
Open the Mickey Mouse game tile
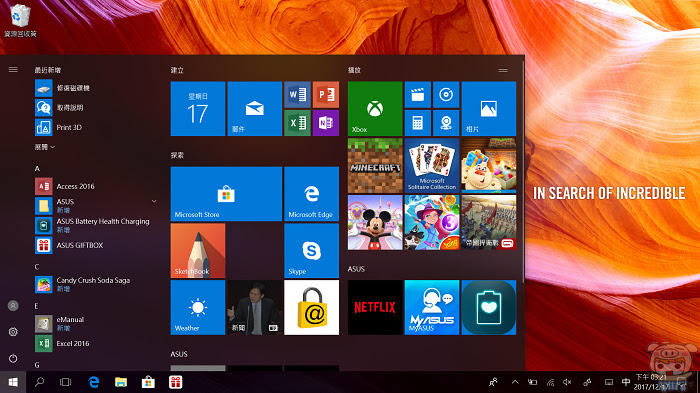pyautogui.click(x=375, y=222)
